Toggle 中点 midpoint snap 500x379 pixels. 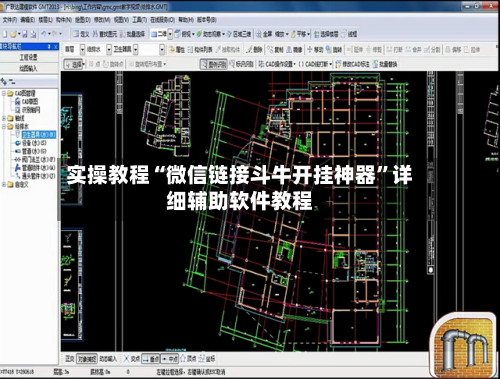(x=170, y=359)
